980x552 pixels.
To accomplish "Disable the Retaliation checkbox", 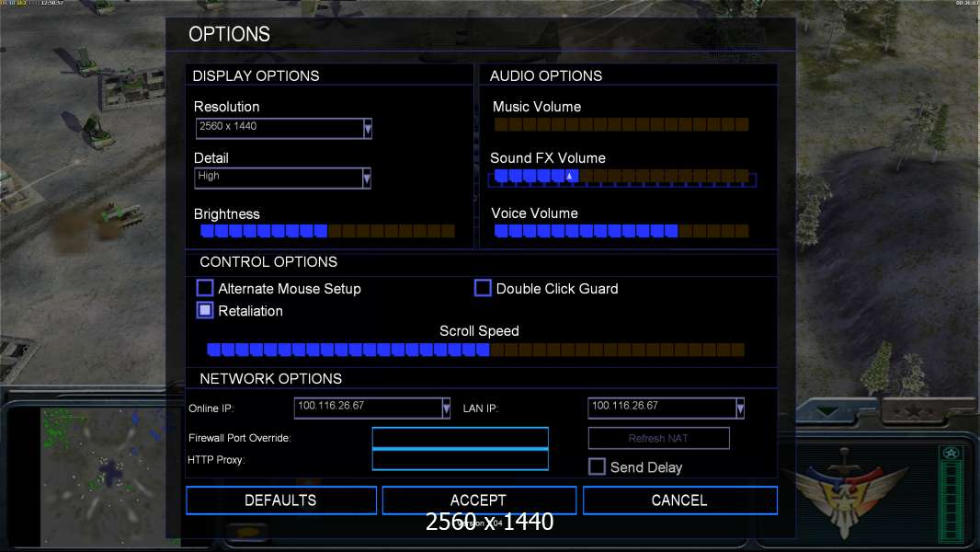I will click(205, 310).
